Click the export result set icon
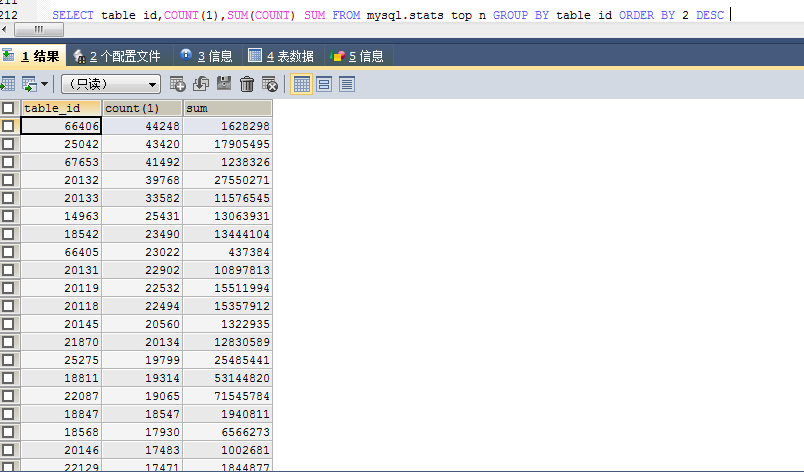804x472 pixels. click(7, 84)
